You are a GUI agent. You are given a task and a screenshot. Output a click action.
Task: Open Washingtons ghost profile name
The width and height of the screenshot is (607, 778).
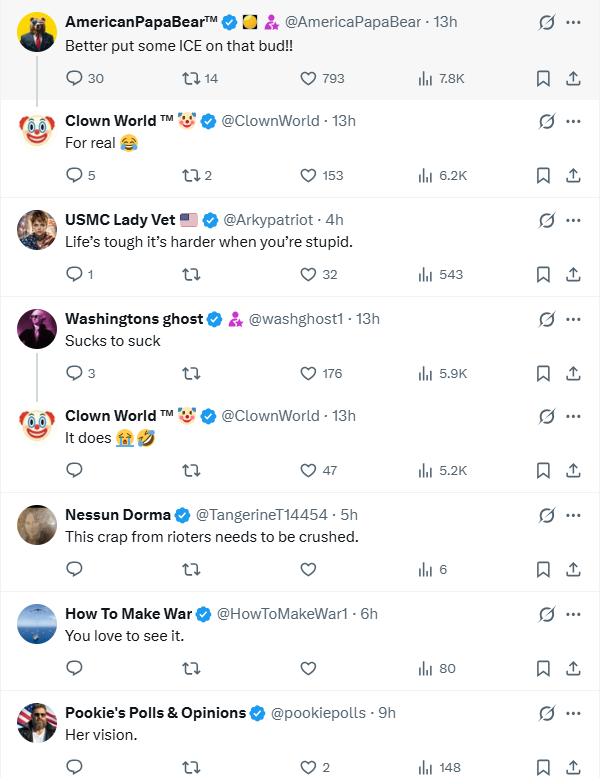[x=134, y=319]
